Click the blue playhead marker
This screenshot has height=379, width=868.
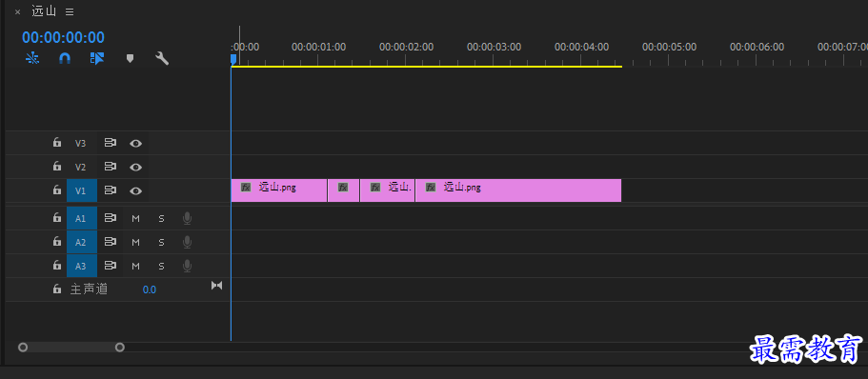[x=233, y=59]
